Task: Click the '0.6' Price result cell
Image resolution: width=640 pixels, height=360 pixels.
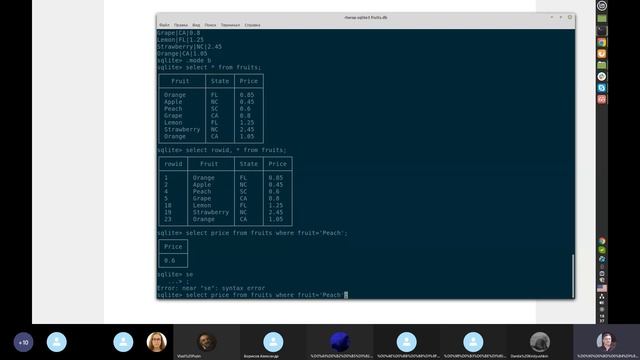Action: (169, 260)
